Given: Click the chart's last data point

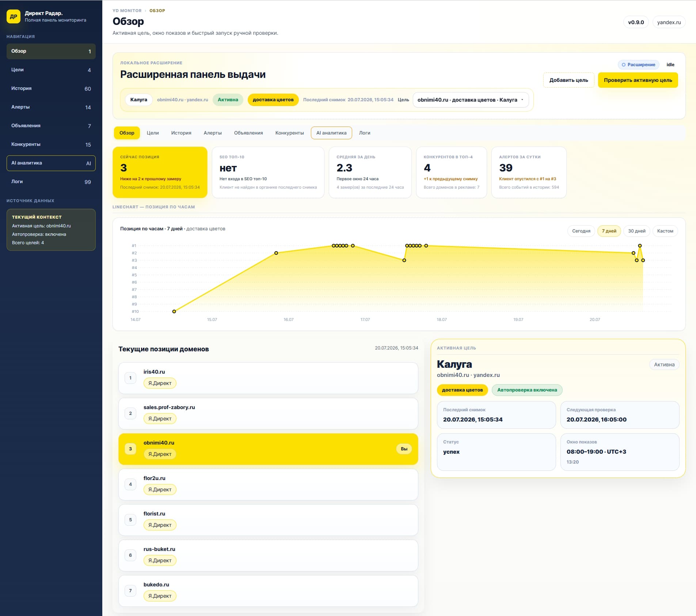Looking at the screenshot, I should coord(643,260).
